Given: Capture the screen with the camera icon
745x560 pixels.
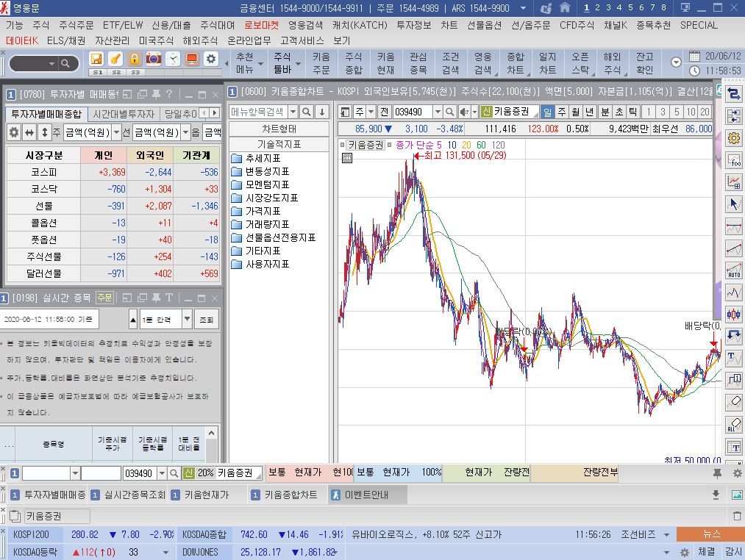Looking at the screenshot, I should tap(154, 59).
